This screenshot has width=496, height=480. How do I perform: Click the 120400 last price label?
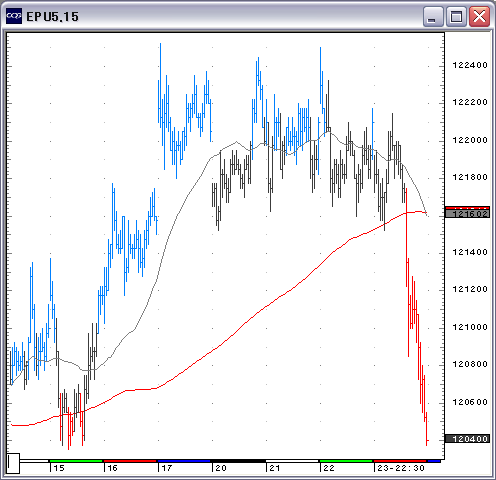pyautogui.click(x=467, y=439)
